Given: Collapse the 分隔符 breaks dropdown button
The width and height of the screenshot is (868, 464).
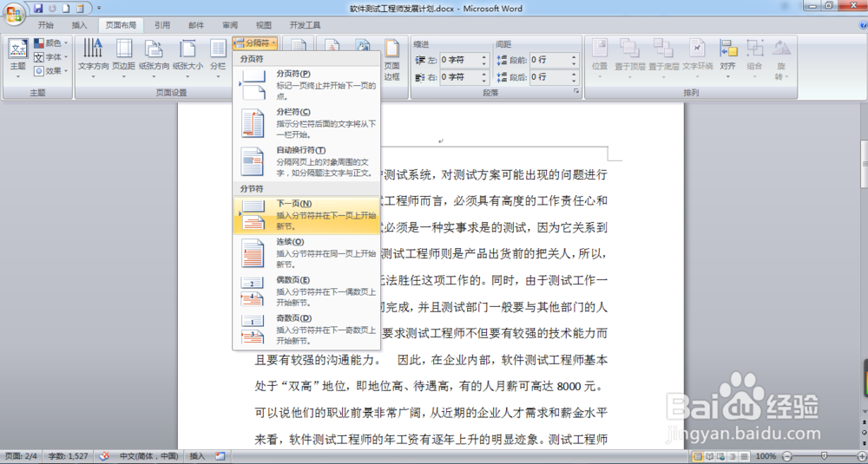Looking at the screenshot, I should (255, 42).
